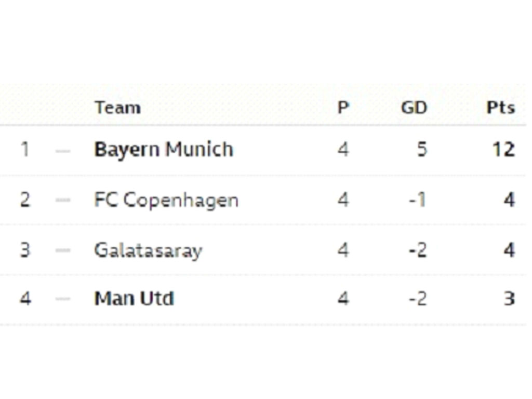The height and width of the screenshot is (399, 532).
Task: Click the P column header
Action: click(343, 108)
